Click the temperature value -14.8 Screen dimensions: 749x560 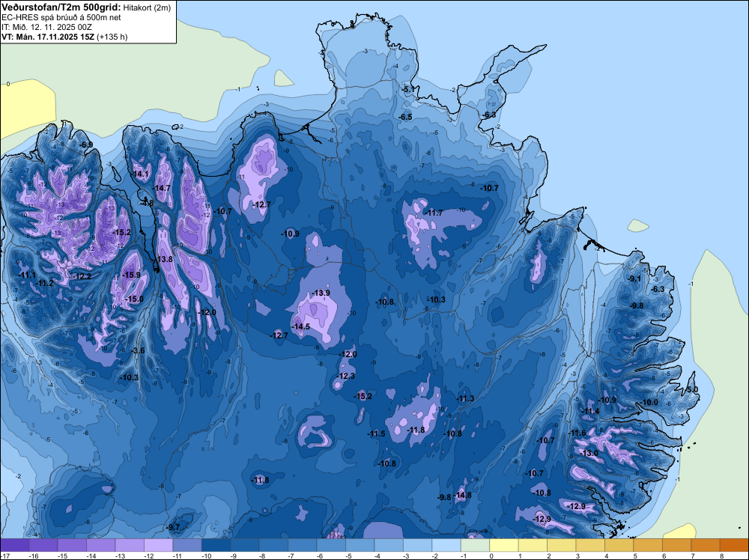pyautogui.click(x=464, y=495)
